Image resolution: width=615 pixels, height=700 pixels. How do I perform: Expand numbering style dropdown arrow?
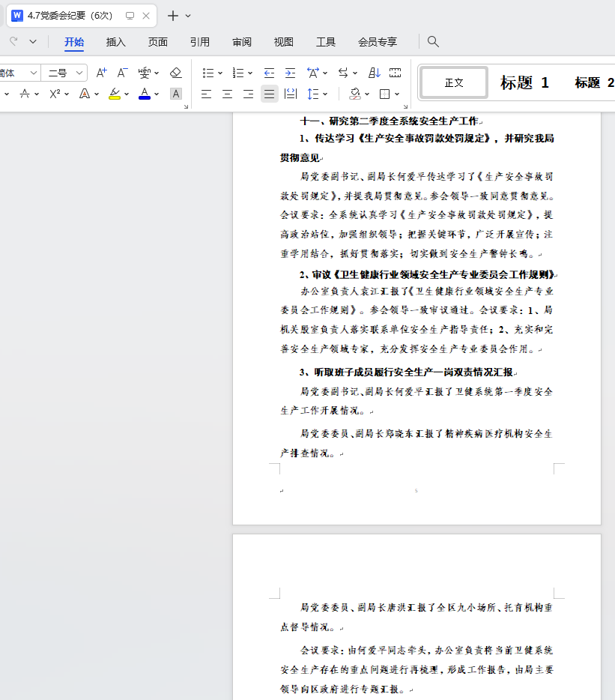250,73
